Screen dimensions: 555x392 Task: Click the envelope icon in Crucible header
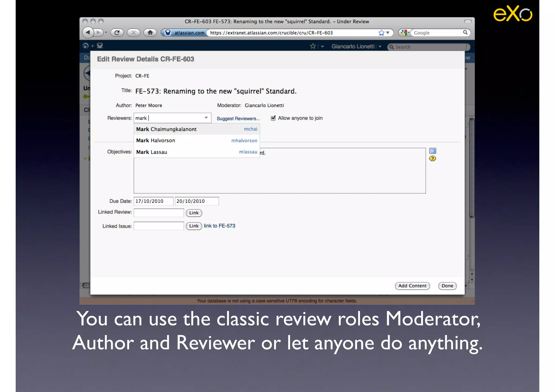point(100,46)
